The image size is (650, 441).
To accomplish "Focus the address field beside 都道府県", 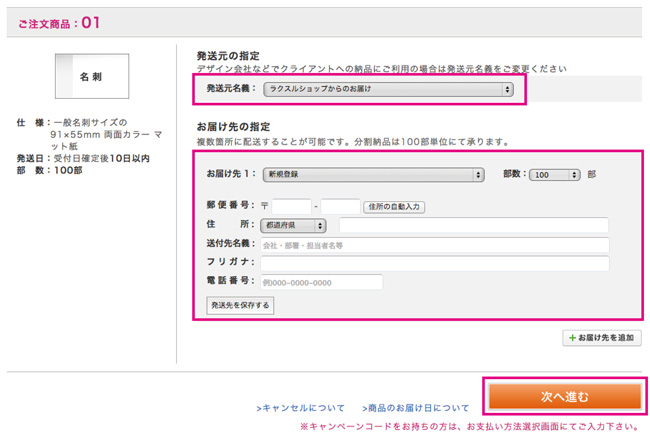I will [x=473, y=226].
